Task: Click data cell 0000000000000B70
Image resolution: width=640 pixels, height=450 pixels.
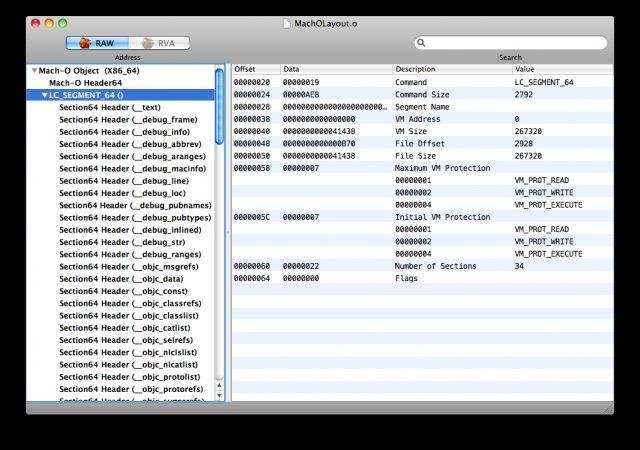Action: [x=319, y=144]
